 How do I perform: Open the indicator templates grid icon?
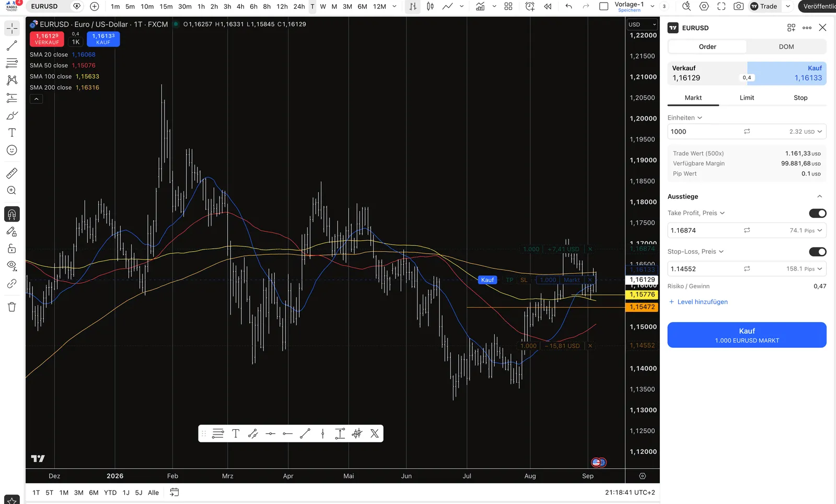(x=508, y=6)
